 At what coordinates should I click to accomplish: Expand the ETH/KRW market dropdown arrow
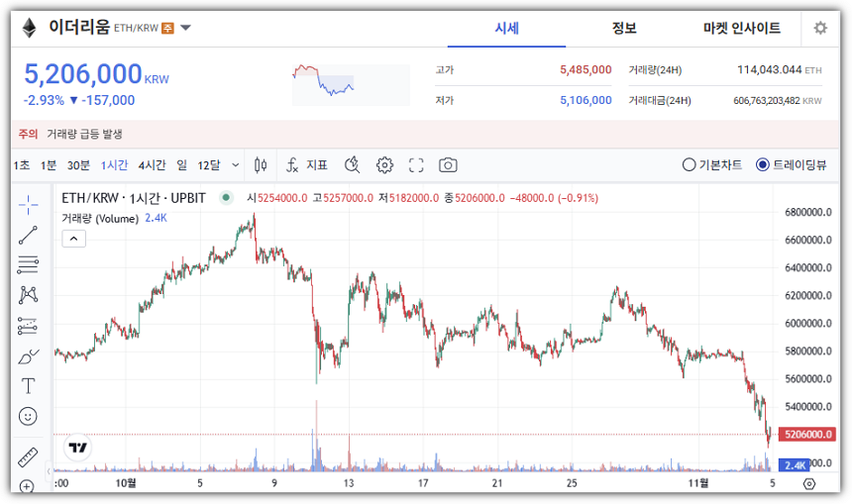click(x=186, y=28)
